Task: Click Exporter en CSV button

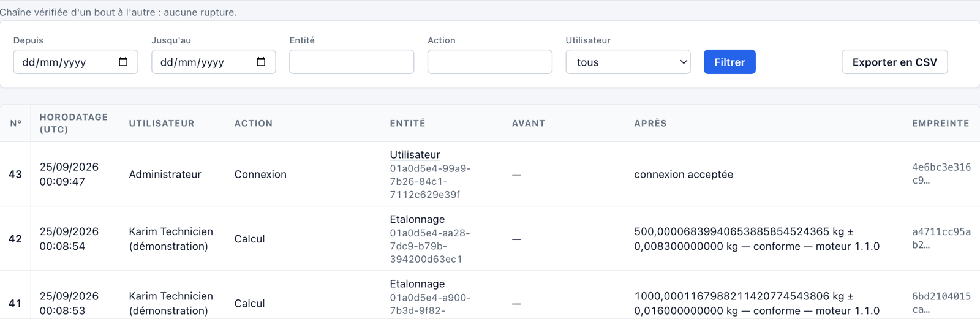Action: 894,62
